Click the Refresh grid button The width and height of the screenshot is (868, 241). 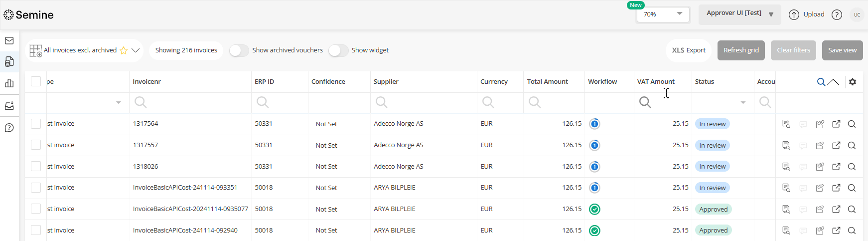741,50
